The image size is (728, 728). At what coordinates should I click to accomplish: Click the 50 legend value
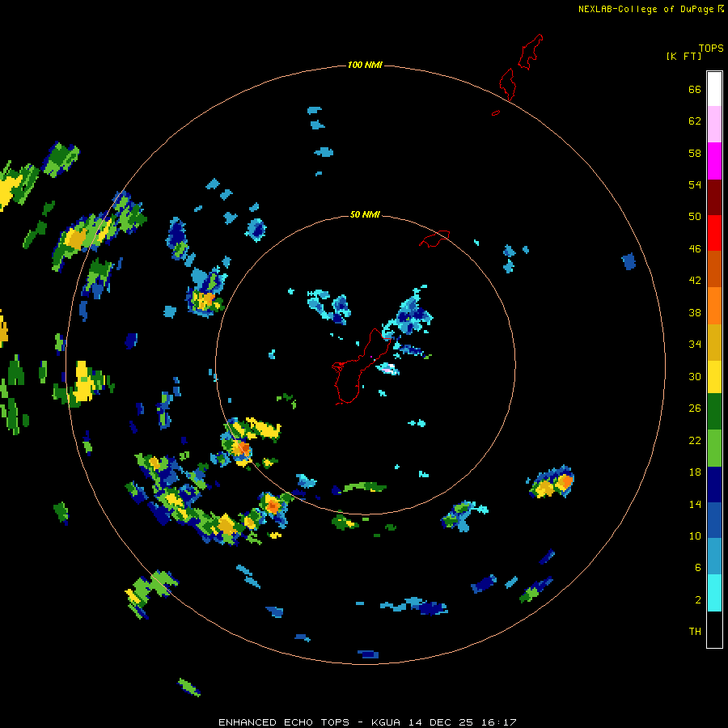tap(695, 217)
